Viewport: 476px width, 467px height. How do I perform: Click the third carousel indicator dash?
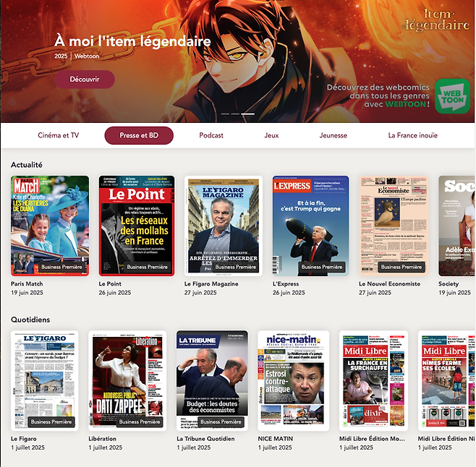click(x=248, y=114)
